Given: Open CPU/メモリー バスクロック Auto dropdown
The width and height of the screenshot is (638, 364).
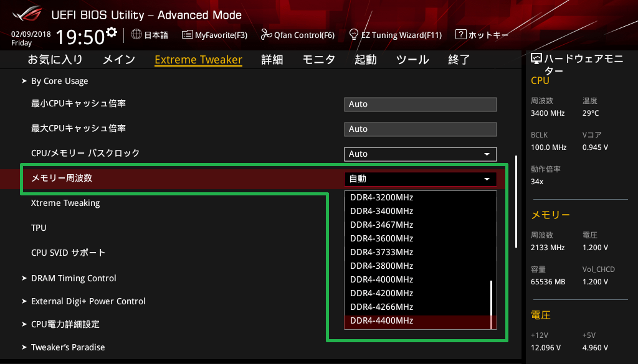Looking at the screenshot, I should coord(421,154).
